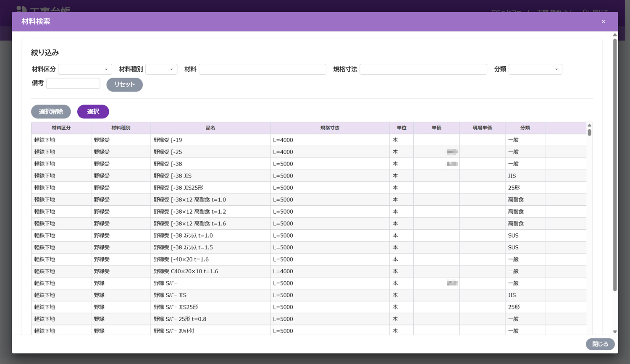Open the 材料区分 dropdown
Screen dimensions: 630x364
pos(85,69)
